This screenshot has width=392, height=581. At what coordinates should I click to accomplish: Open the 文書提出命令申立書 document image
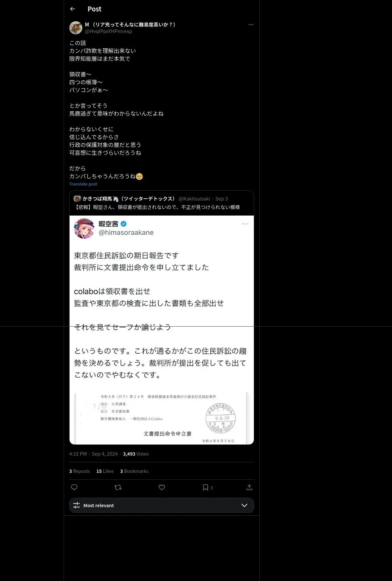point(162,418)
